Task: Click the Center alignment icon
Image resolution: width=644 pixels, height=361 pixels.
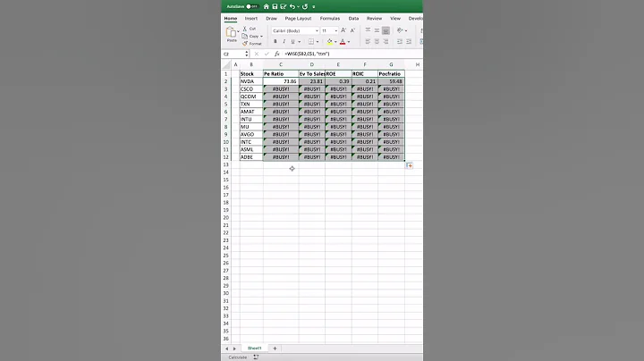Action: coord(377,41)
